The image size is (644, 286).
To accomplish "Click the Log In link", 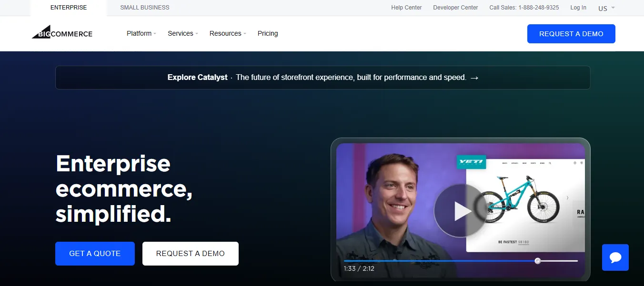I will coord(578,8).
